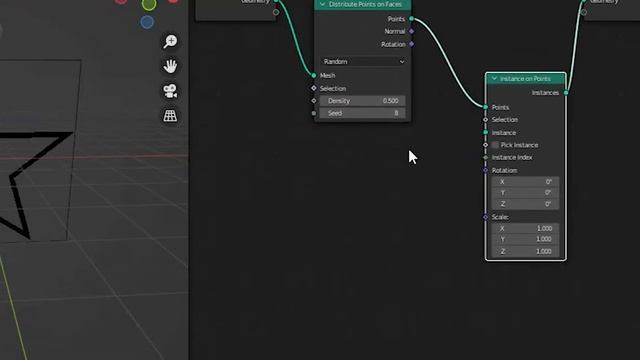Click the Instance Index input socket
The height and width of the screenshot is (360, 640).
click(x=485, y=158)
